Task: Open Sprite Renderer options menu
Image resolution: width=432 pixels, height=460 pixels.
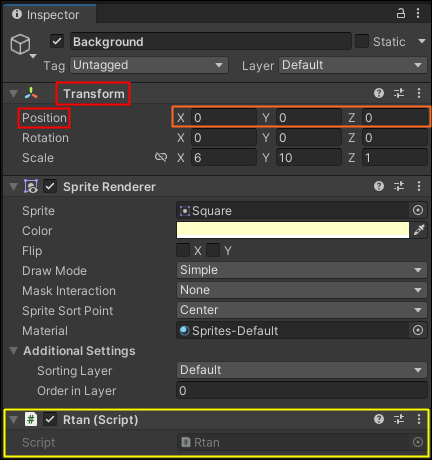Action: [419, 186]
